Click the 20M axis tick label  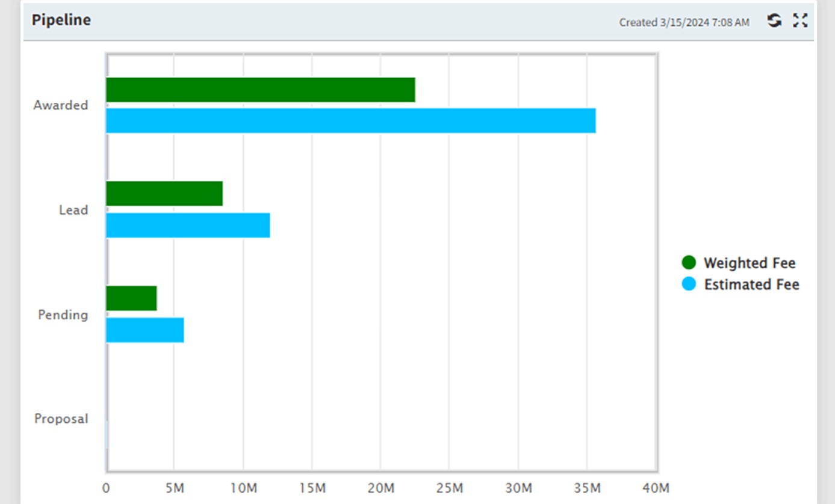coord(380,488)
